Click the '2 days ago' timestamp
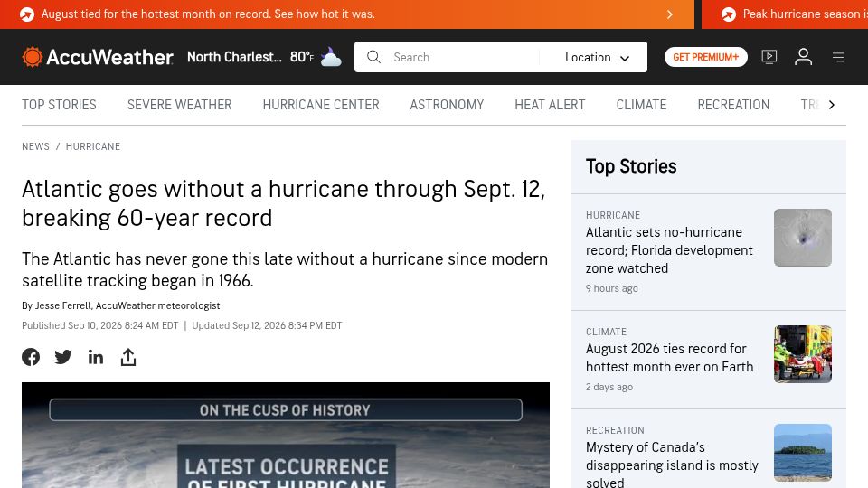 tap(609, 387)
